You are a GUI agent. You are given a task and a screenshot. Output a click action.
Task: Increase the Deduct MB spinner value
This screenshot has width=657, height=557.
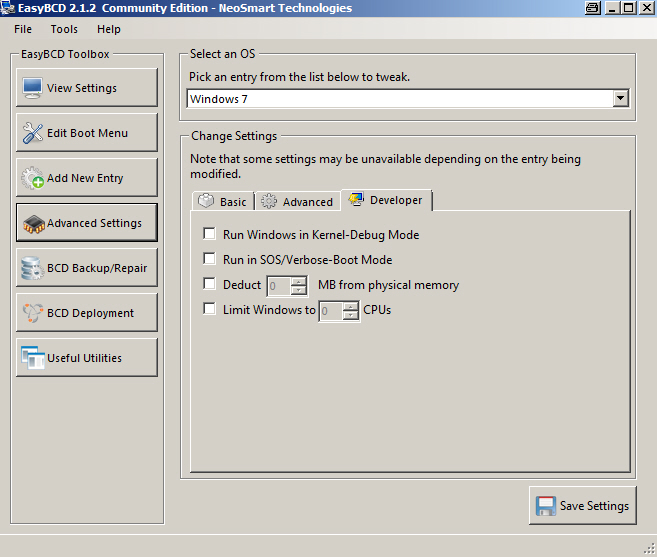coord(298,282)
